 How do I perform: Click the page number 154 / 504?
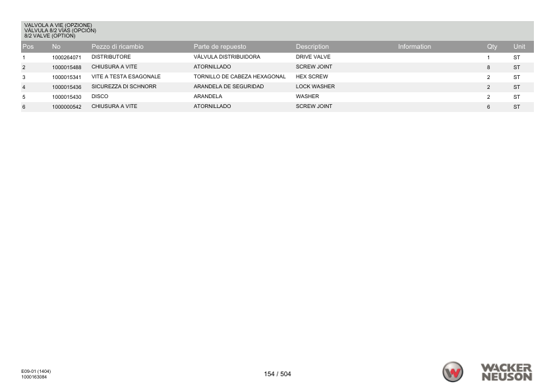[276, 374]
